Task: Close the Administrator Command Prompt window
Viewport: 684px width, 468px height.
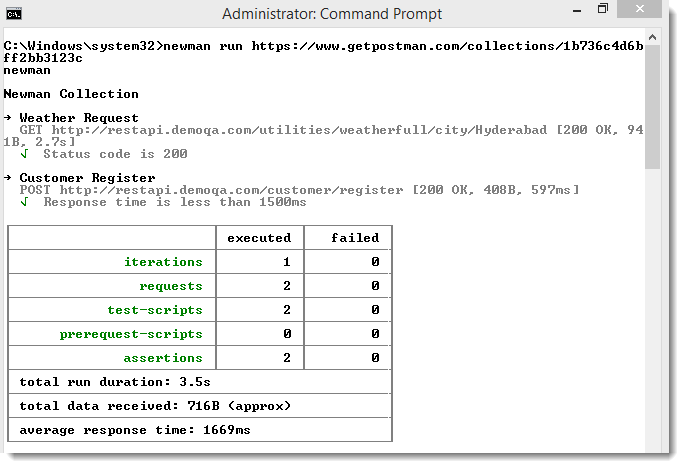Action: [640, 9]
